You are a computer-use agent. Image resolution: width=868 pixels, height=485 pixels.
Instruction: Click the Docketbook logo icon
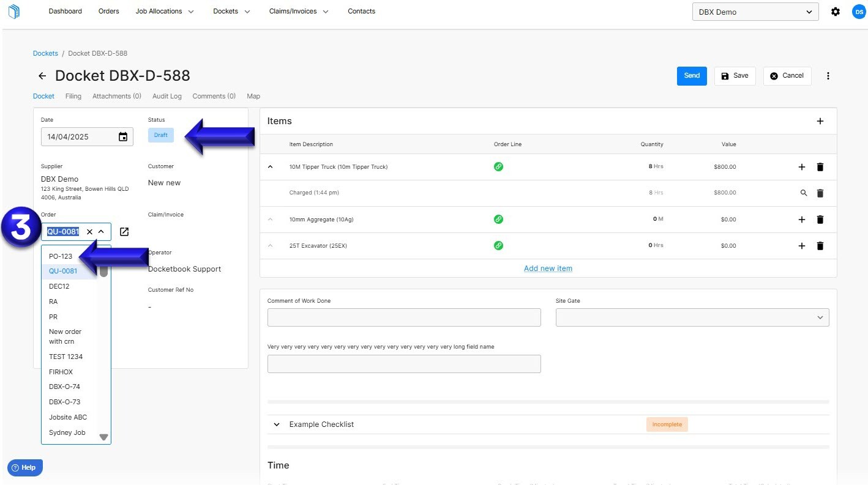point(13,12)
